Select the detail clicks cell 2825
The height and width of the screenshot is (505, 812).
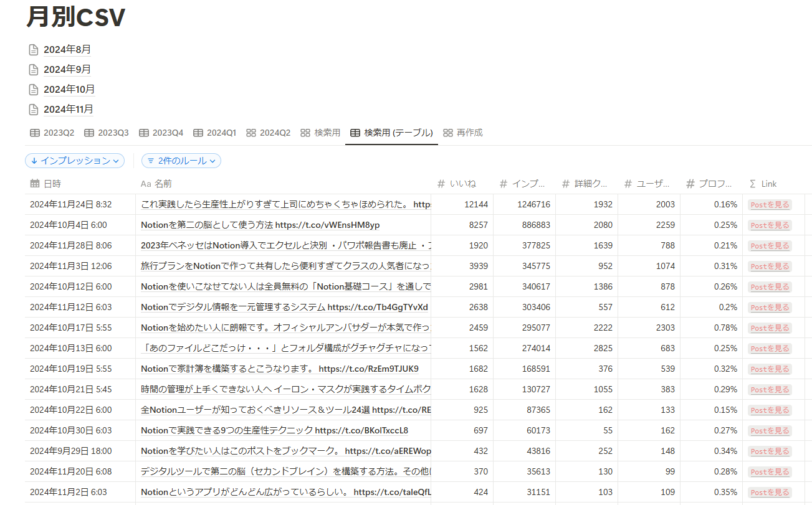point(586,348)
